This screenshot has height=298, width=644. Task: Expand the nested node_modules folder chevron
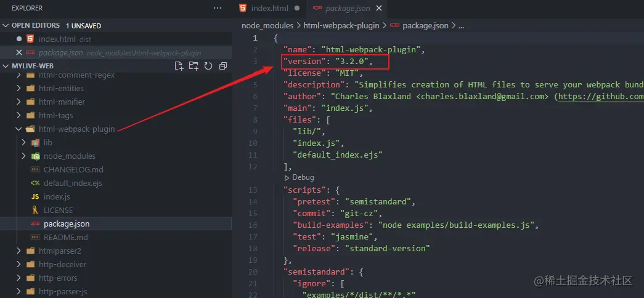(x=23, y=156)
